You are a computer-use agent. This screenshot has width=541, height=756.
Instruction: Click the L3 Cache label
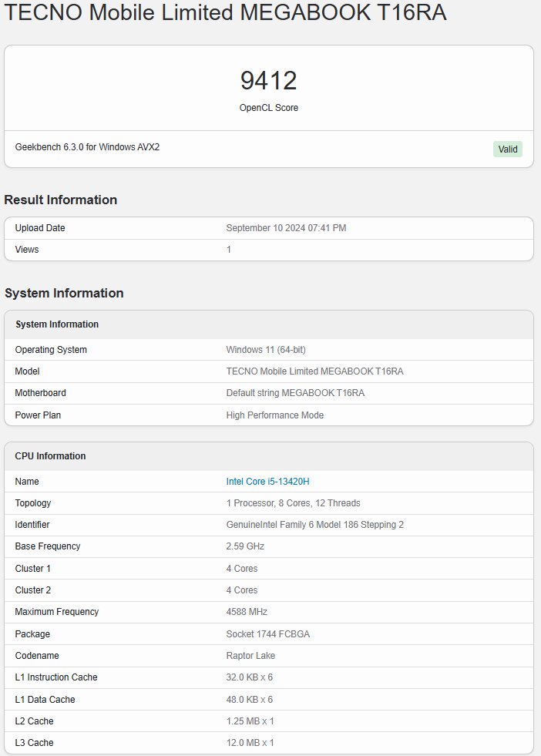[x=34, y=742]
